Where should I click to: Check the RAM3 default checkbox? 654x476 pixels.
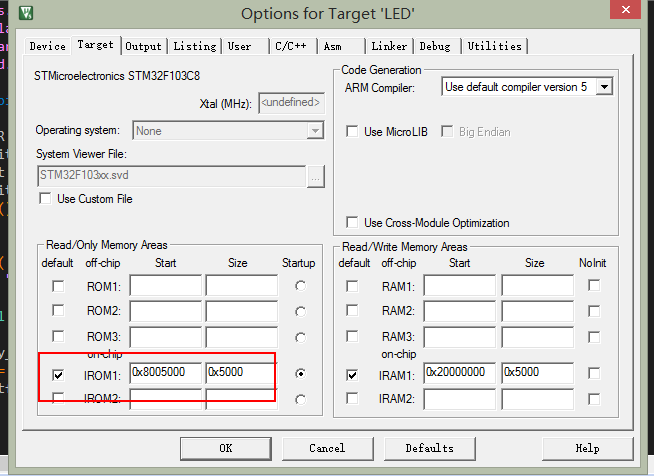(352, 336)
